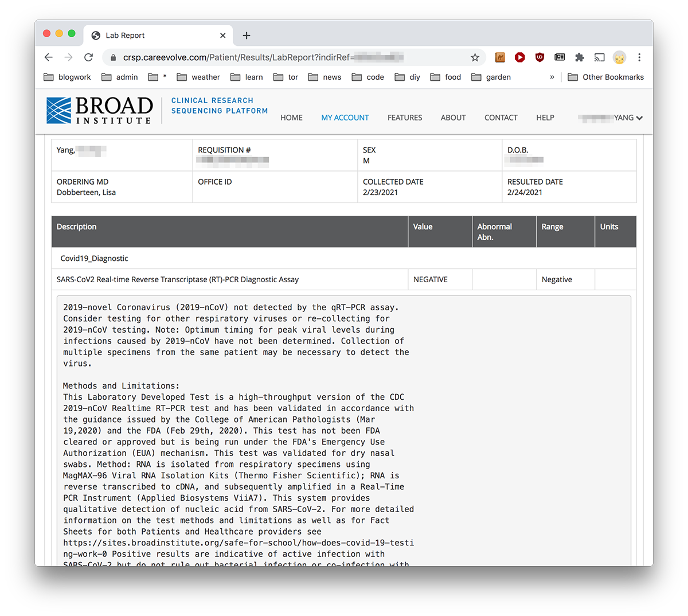Open the FEATURES page
Screen dimensions: 688x616
click(405, 118)
